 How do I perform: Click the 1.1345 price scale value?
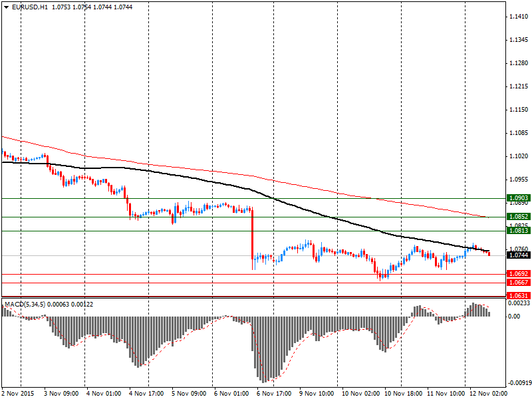click(x=519, y=40)
